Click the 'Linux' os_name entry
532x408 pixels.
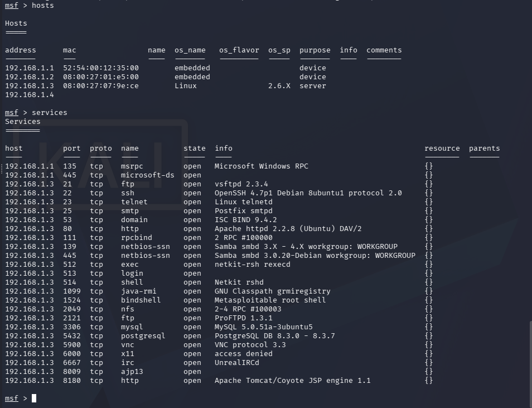point(186,85)
